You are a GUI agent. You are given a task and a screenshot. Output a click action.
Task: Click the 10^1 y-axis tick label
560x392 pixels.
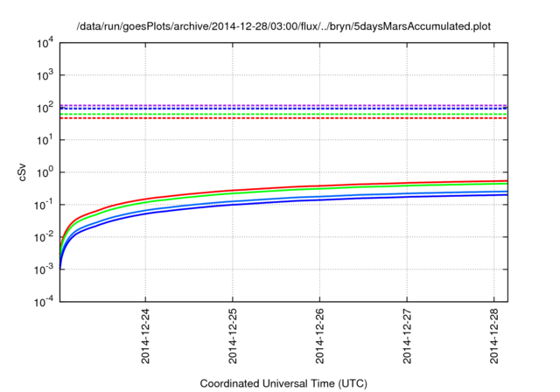tap(45, 140)
